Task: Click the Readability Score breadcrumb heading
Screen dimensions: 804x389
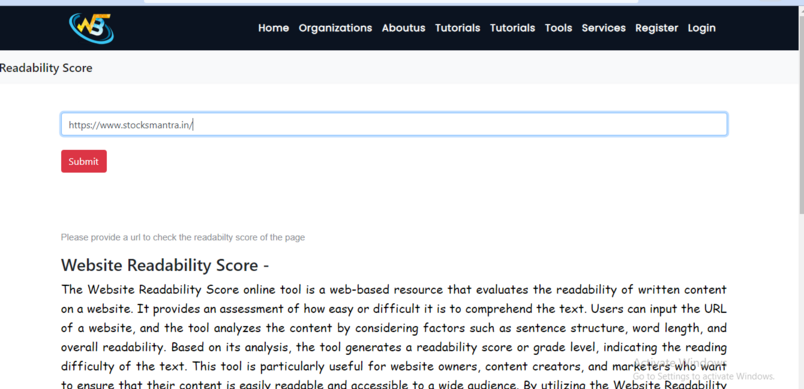Action: [46, 68]
